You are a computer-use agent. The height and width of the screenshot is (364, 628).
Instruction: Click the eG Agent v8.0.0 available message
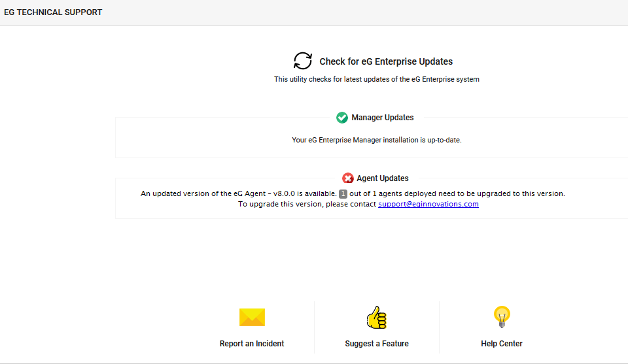[x=238, y=194]
